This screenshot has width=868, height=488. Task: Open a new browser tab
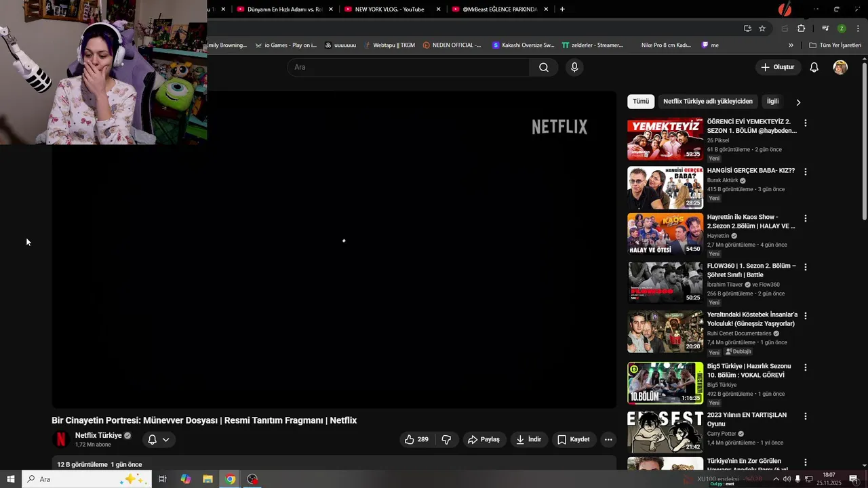562,9
